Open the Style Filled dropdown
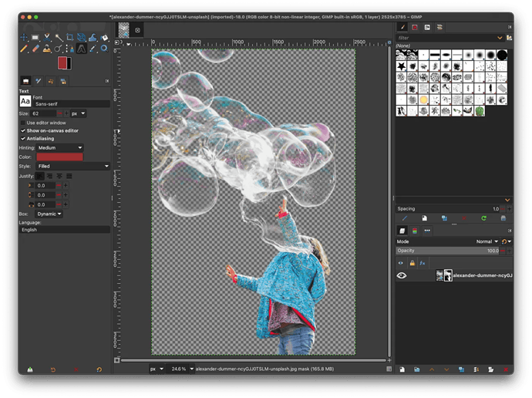 73,166
